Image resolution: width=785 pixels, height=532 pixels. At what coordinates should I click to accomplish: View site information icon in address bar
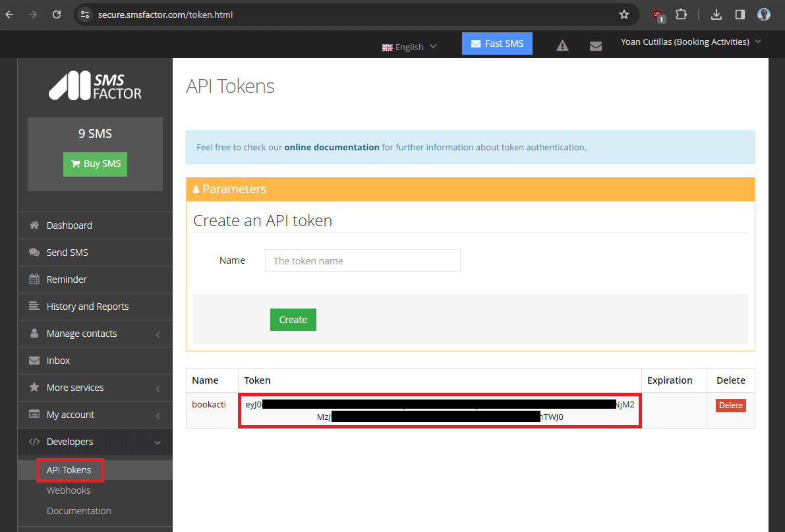pyautogui.click(x=85, y=15)
